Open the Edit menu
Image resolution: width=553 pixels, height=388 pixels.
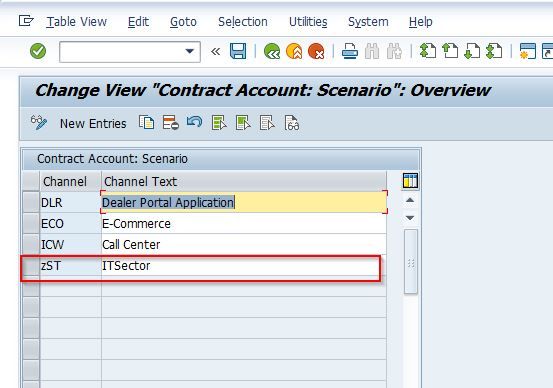(x=138, y=22)
